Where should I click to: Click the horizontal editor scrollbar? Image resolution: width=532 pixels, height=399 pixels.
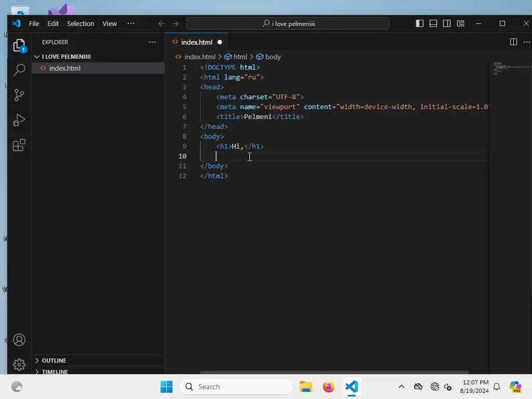point(334,372)
